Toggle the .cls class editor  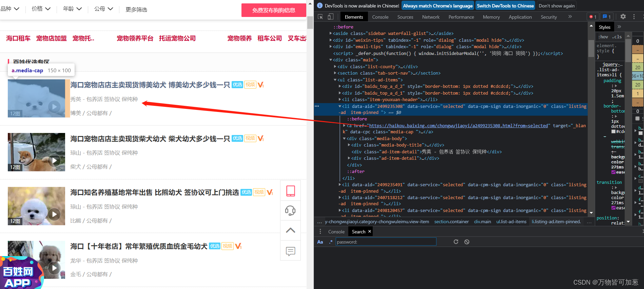(617, 37)
